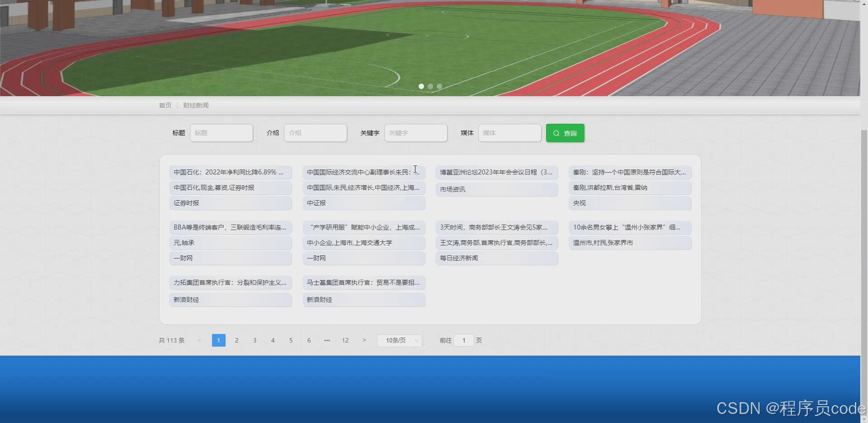The image size is (868, 423).
Task: Select the third carousel indicator dot
Action: click(x=439, y=86)
